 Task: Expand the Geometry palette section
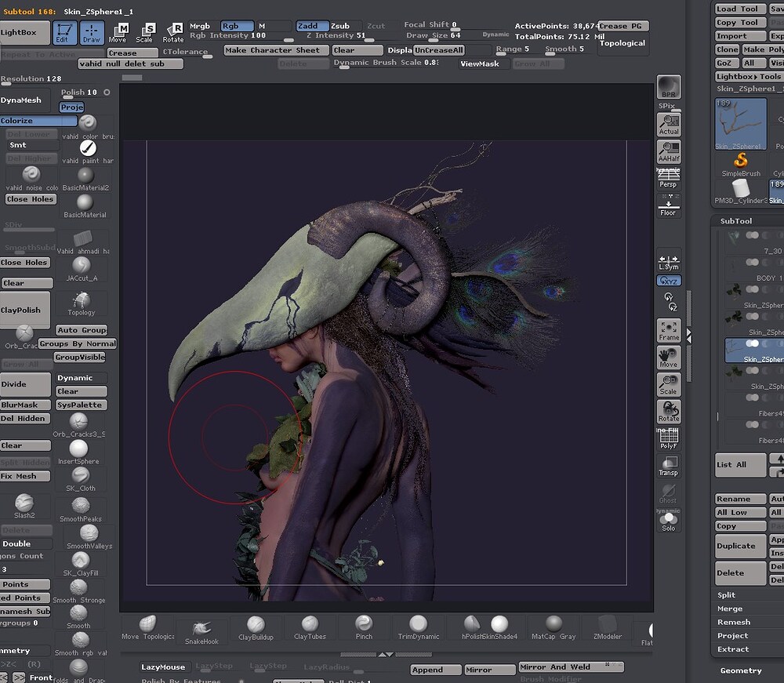tap(741, 670)
